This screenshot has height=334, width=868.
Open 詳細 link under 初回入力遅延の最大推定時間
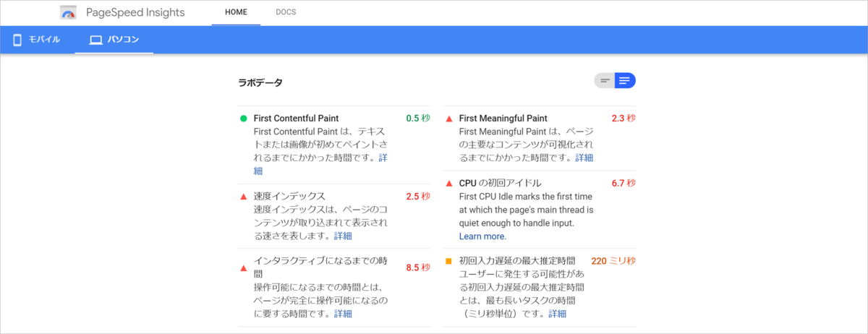click(x=558, y=314)
